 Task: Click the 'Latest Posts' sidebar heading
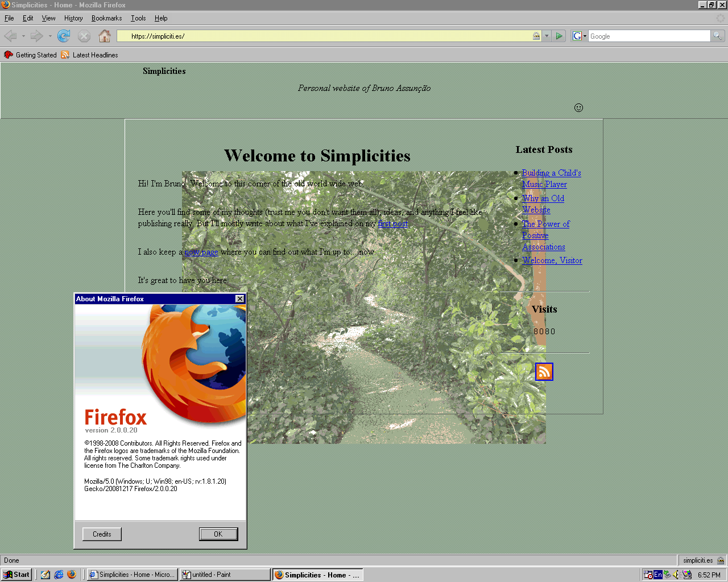tap(544, 149)
